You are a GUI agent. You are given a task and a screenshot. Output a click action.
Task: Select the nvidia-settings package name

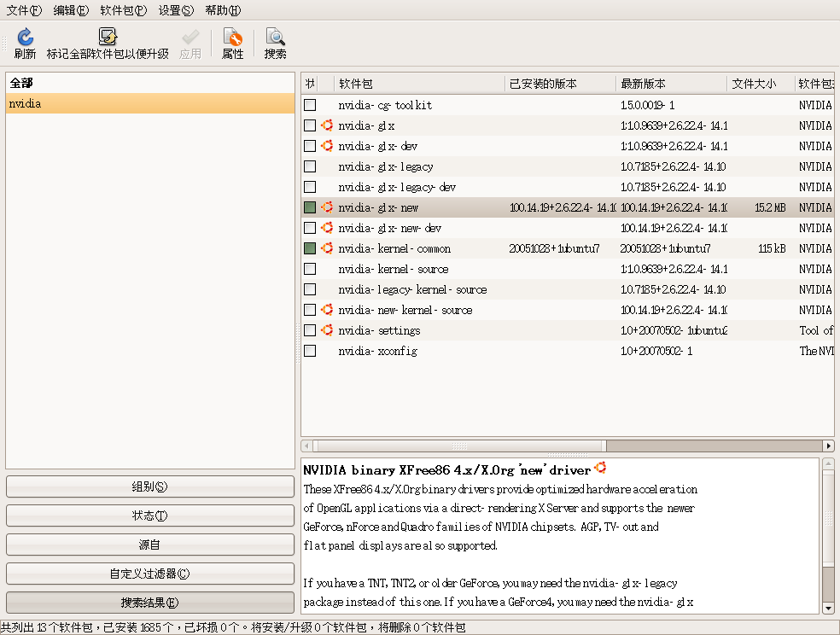pos(379,330)
